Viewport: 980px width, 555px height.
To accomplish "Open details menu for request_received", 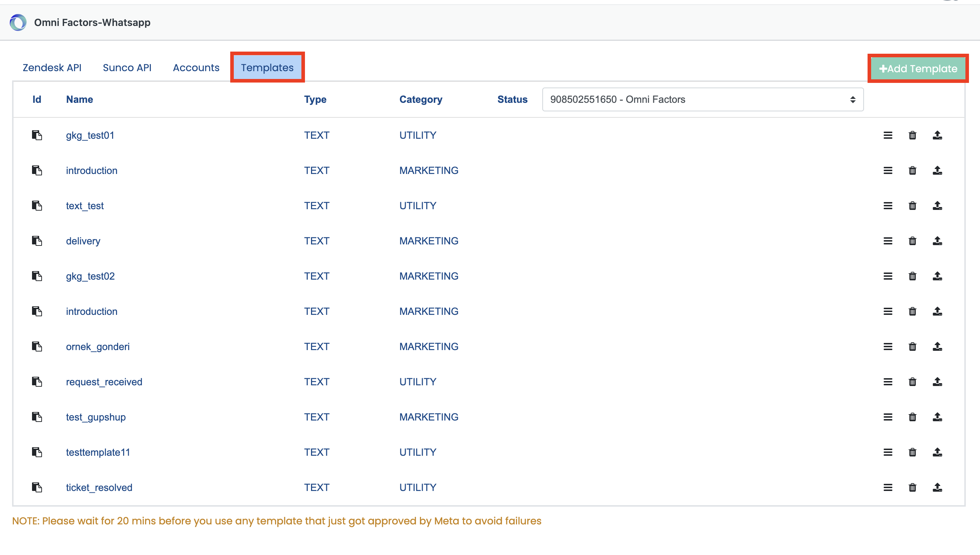I will point(888,382).
